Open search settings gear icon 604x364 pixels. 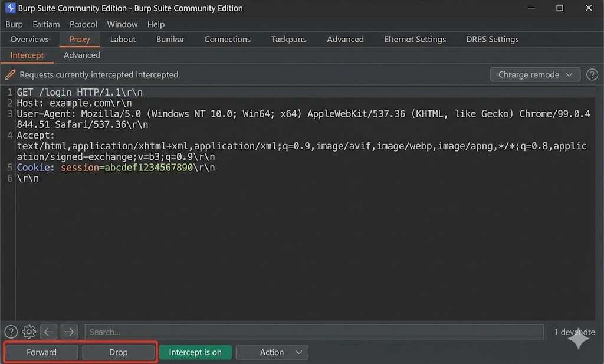click(x=29, y=332)
